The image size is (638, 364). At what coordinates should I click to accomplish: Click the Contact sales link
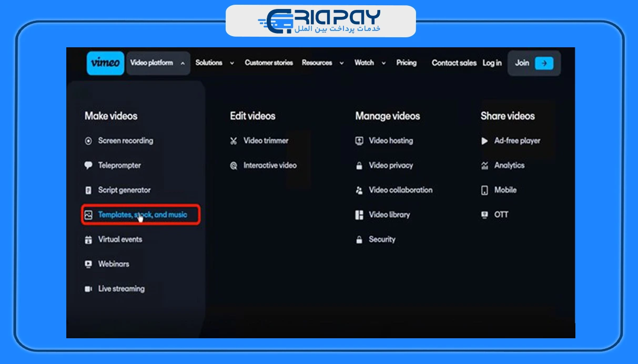[x=454, y=63]
